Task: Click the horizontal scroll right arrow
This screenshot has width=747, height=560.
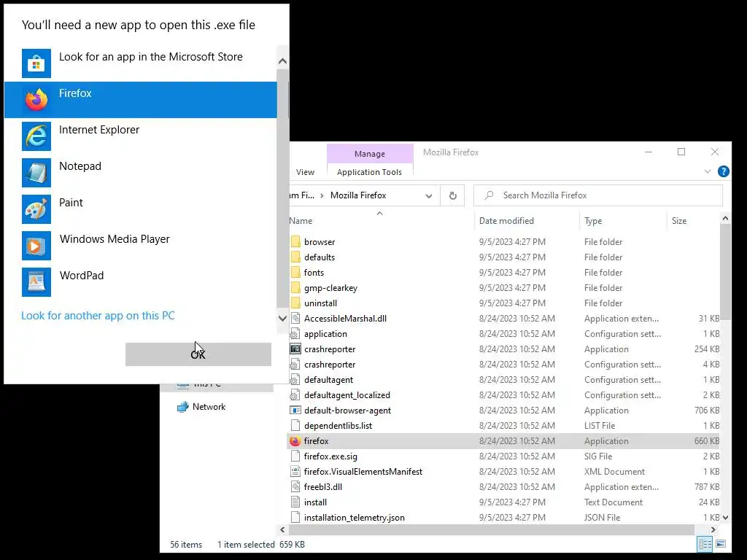Action: pos(713,529)
